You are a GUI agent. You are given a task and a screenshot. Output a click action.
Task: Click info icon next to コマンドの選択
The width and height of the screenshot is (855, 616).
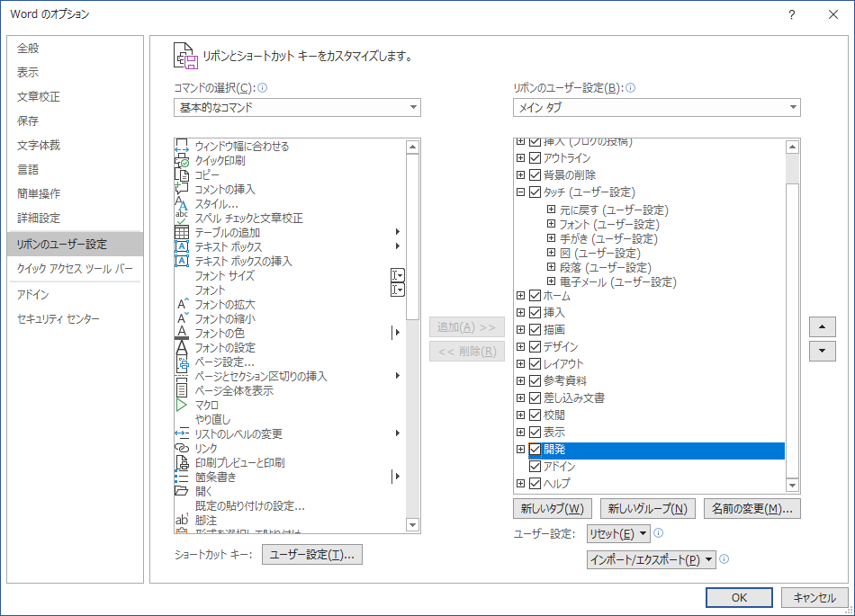coord(262,88)
